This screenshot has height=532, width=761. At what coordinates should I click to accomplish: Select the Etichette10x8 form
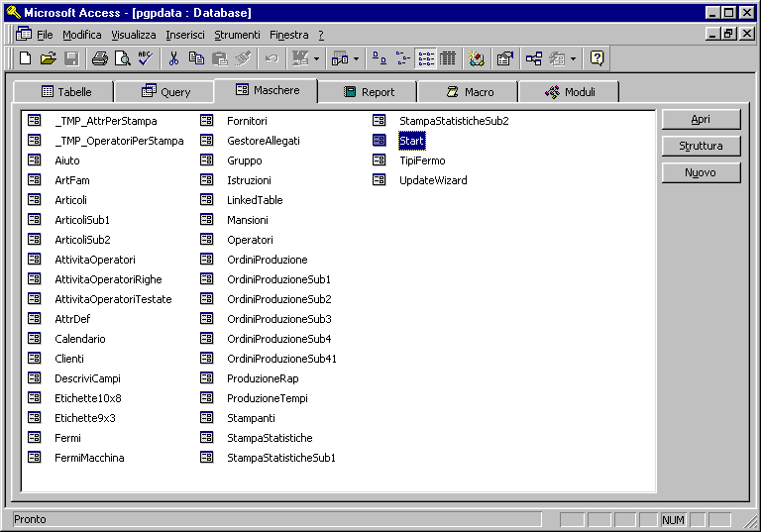(x=88, y=398)
